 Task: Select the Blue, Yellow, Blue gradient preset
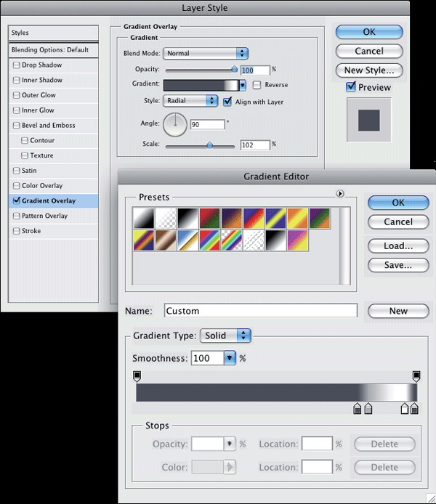[275, 219]
